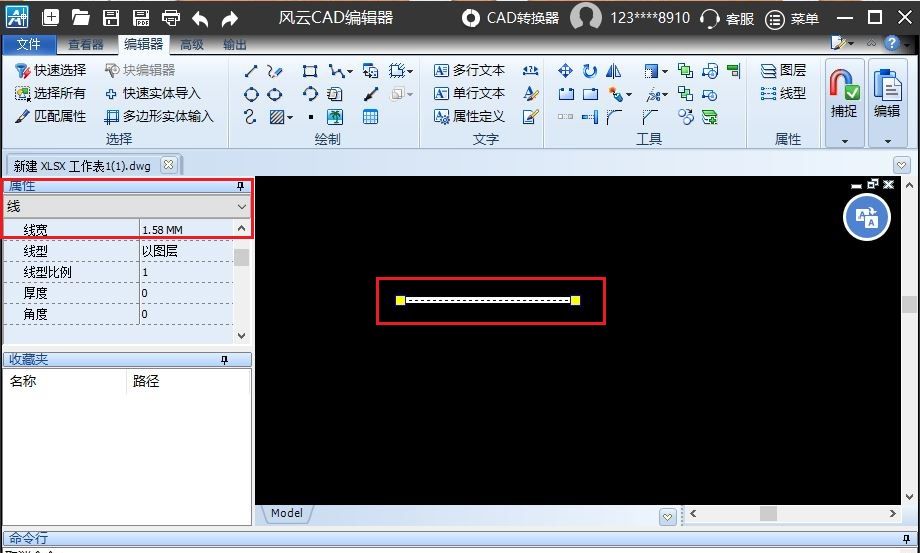Insert a table from drawing group
Screen dimensions: 920x553
coord(370,117)
